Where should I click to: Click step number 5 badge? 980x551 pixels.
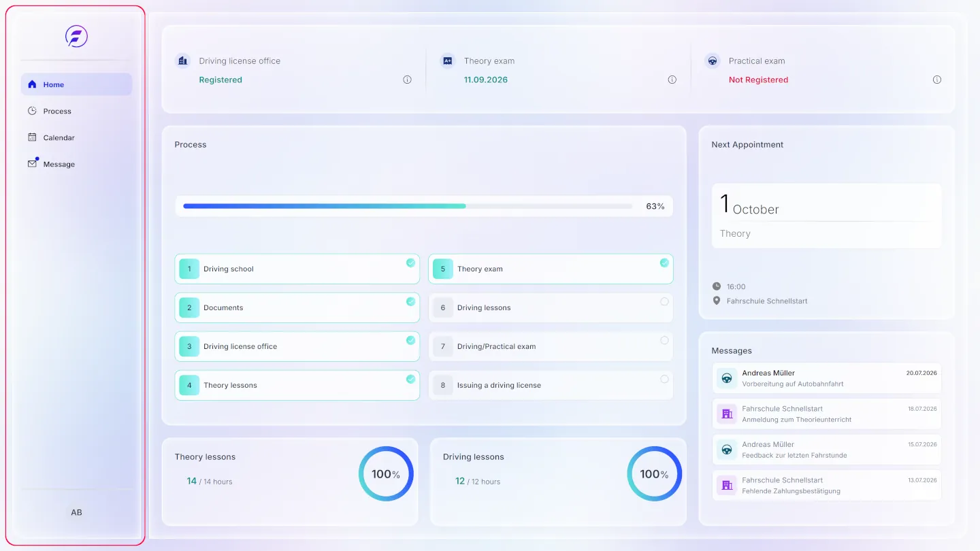click(x=442, y=269)
